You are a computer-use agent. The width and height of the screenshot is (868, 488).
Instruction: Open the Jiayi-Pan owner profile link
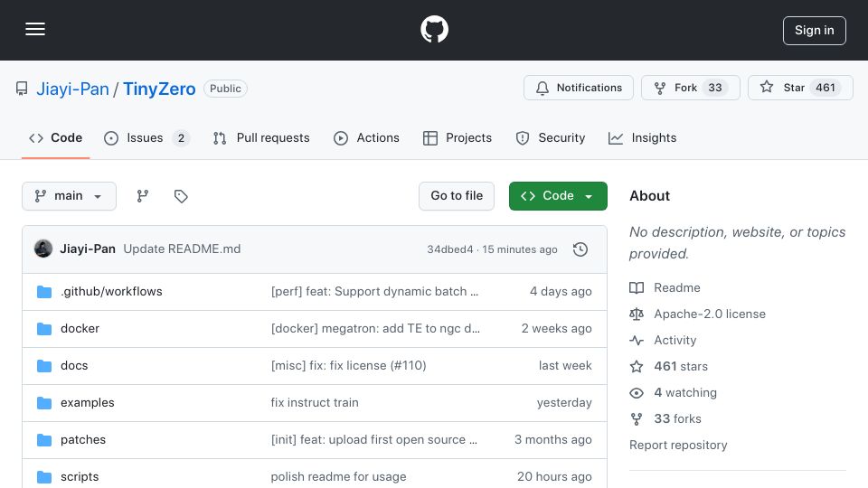tap(72, 89)
